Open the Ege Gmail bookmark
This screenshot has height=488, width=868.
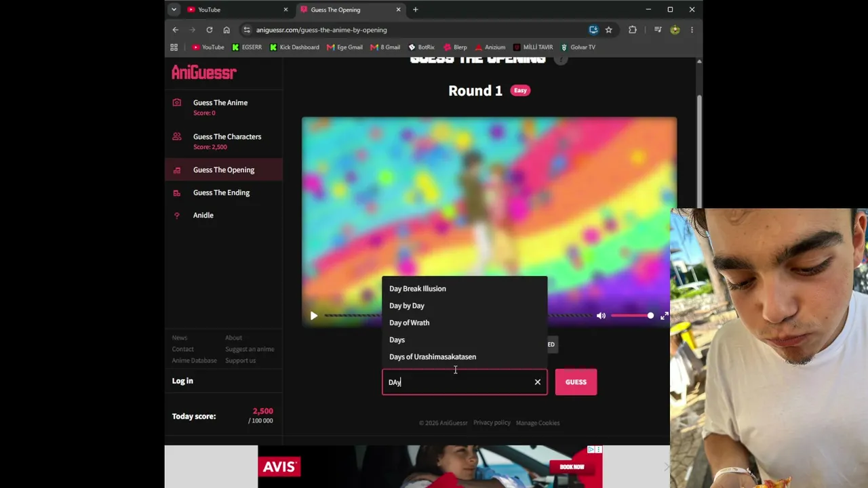(345, 47)
